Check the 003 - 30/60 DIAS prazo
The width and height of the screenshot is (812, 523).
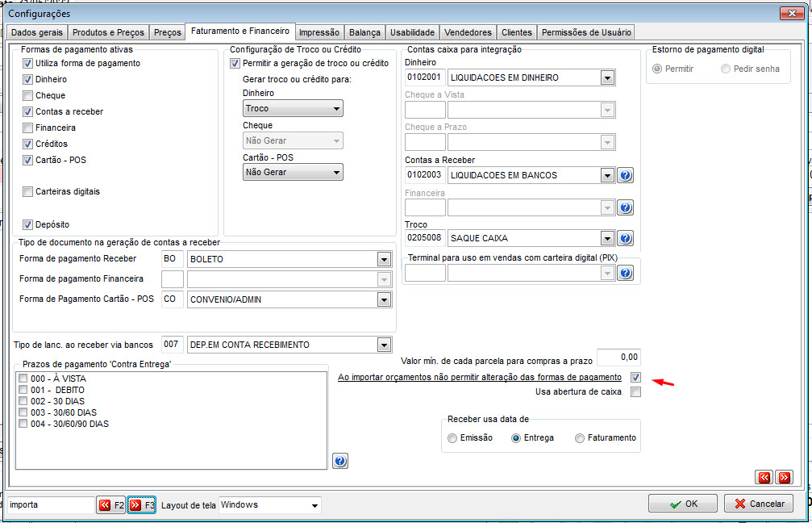(x=23, y=412)
